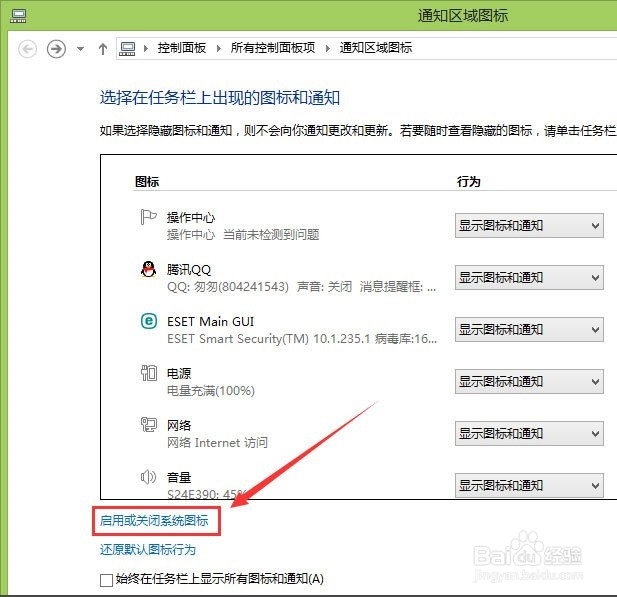Expand the chevron after 所有控制面板项

(x=328, y=49)
